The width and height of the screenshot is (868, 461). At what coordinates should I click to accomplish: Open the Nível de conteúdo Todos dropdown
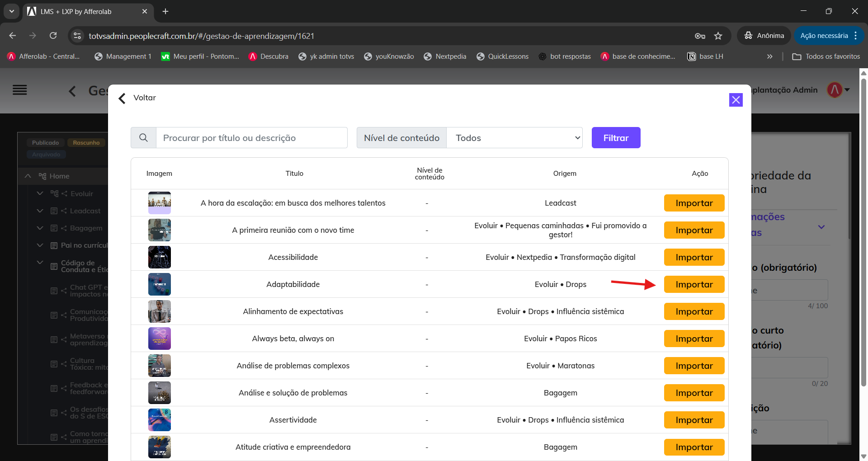pos(514,137)
